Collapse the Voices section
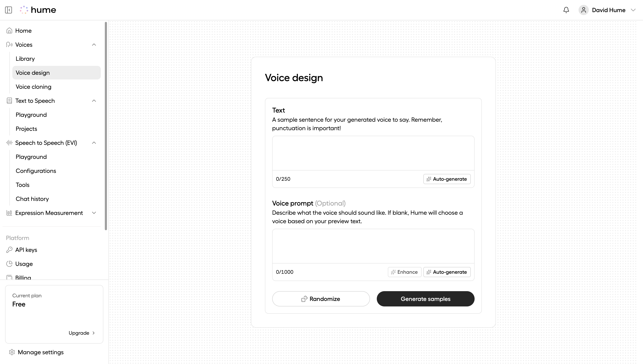643x364 pixels. click(x=94, y=45)
